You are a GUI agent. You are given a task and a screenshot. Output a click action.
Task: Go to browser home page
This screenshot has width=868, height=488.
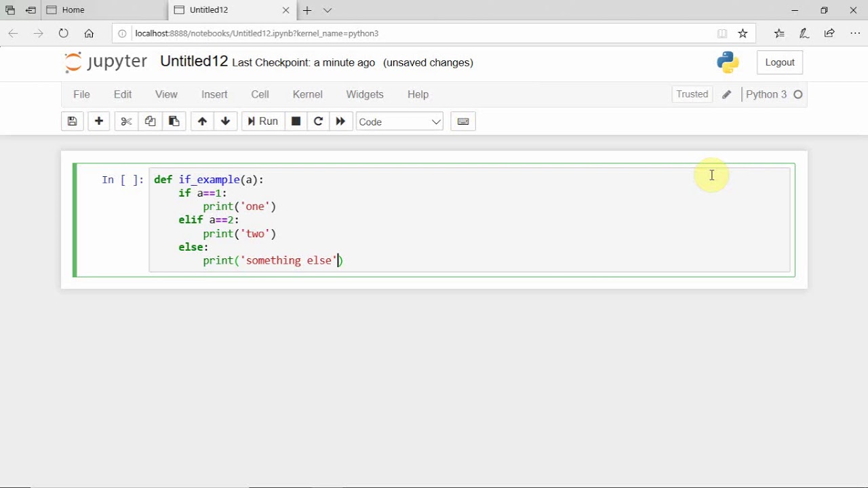[89, 33]
